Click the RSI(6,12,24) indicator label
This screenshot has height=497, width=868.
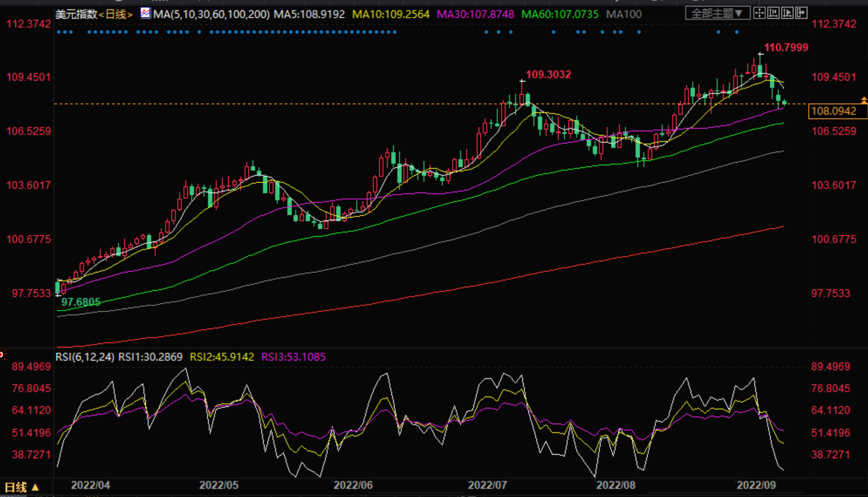85,357
